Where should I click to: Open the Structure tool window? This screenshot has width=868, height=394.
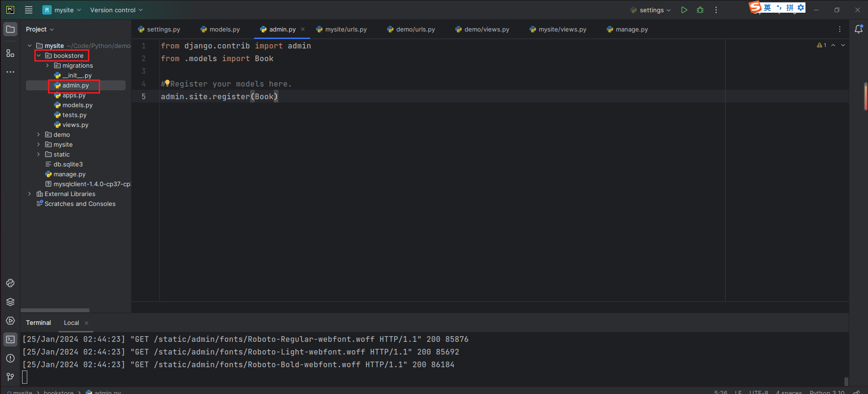pos(10,54)
